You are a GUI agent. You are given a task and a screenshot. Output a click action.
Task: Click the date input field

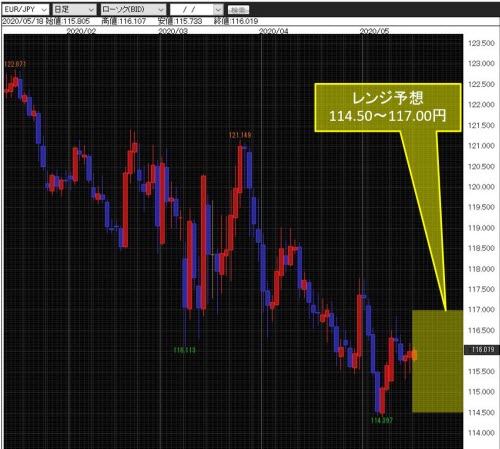192,9
